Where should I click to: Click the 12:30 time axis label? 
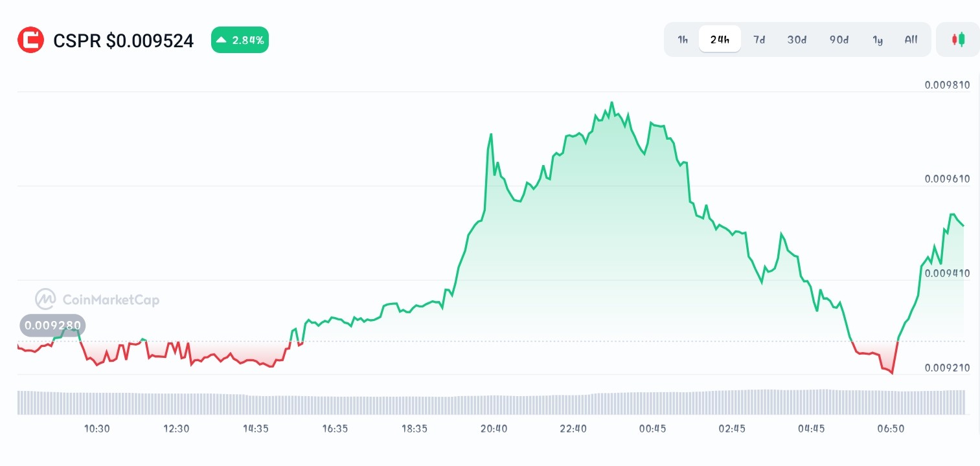176,428
